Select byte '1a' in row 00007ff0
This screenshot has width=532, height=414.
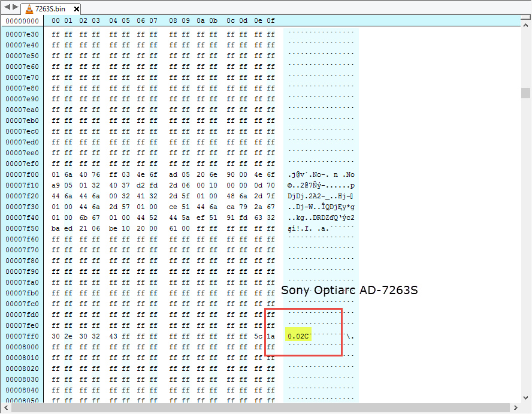point(271,336)
